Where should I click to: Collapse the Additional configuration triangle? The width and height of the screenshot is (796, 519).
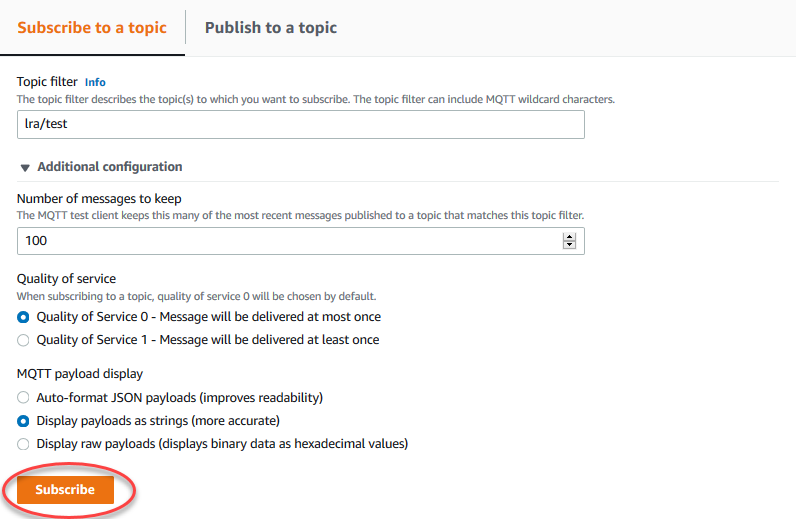25,168
